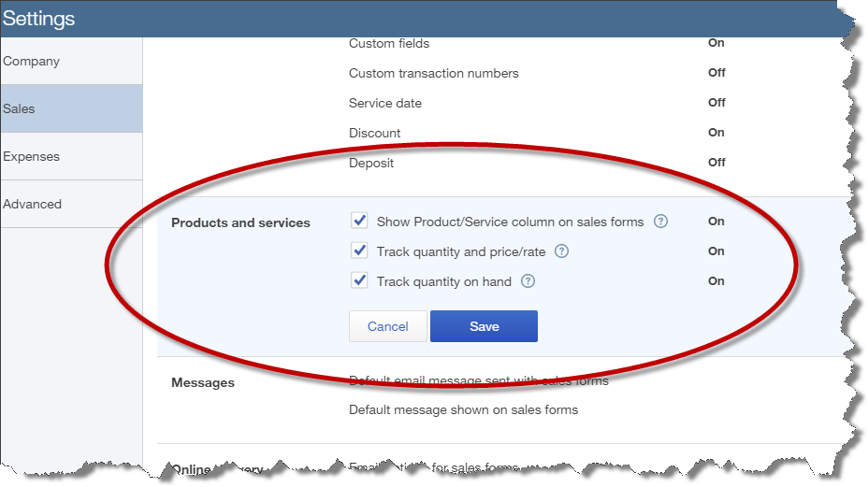Click help icon beside Track quantity on hand

pyautogui.click(x=528, y=281)
